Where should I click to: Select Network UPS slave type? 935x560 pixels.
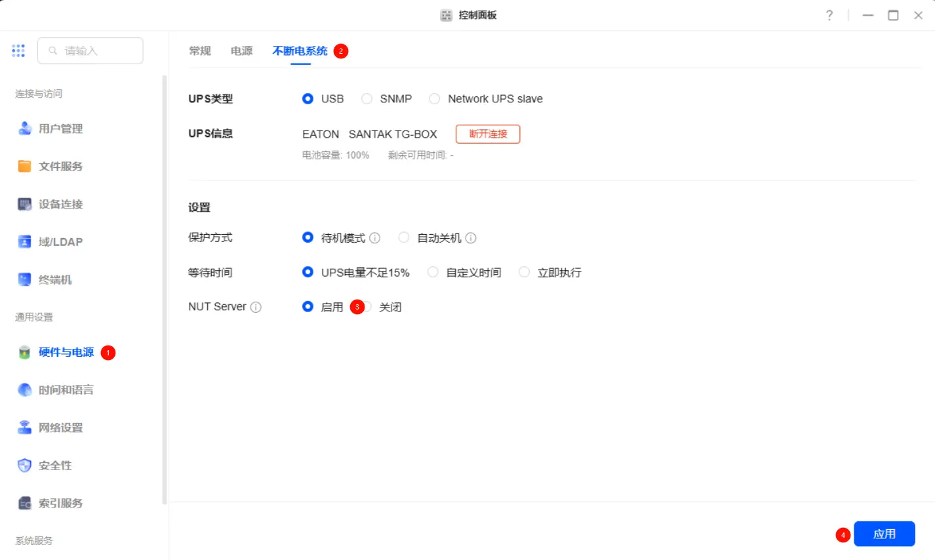point(435,99)
